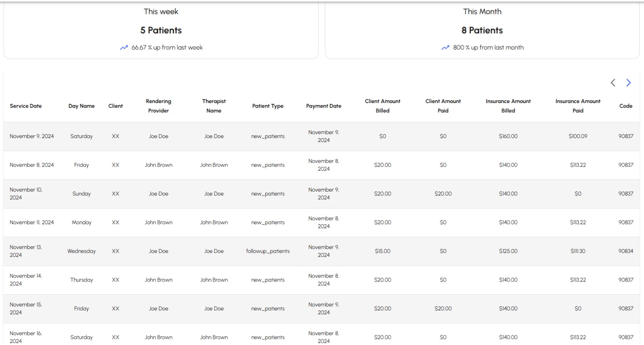Select the Rendering Provider column header
644x345 pixels.
pyautogui.click(x=158, y=106)
